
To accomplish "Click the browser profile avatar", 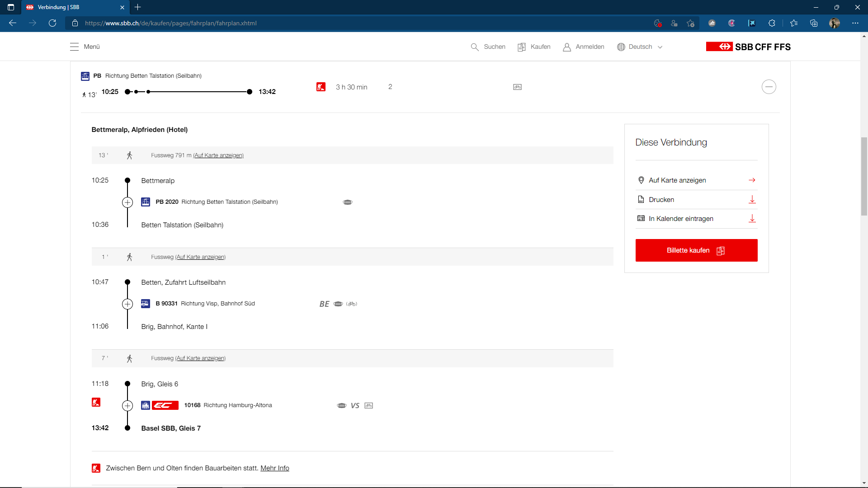I will (x=835, y=23).
